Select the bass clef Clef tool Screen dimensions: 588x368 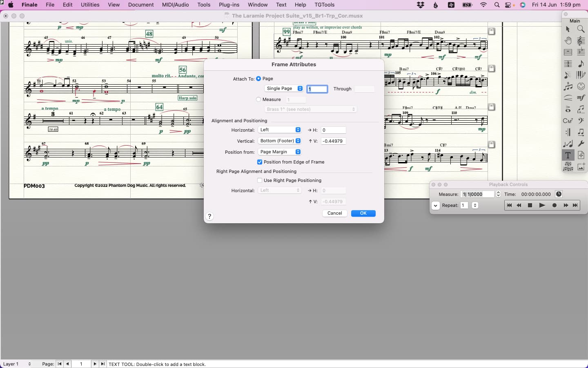(x=581, y=121)
